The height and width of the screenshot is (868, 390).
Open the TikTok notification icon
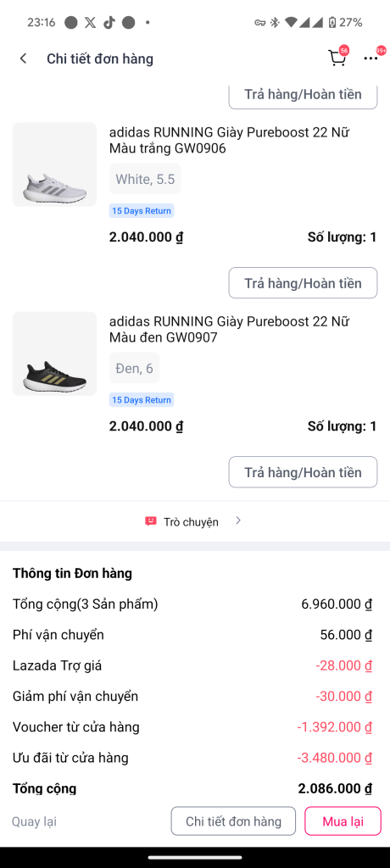(x=109, y=23)
